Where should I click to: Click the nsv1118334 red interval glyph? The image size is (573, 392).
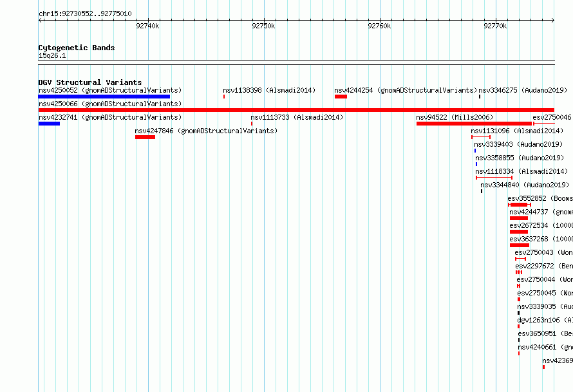[494, 178]
